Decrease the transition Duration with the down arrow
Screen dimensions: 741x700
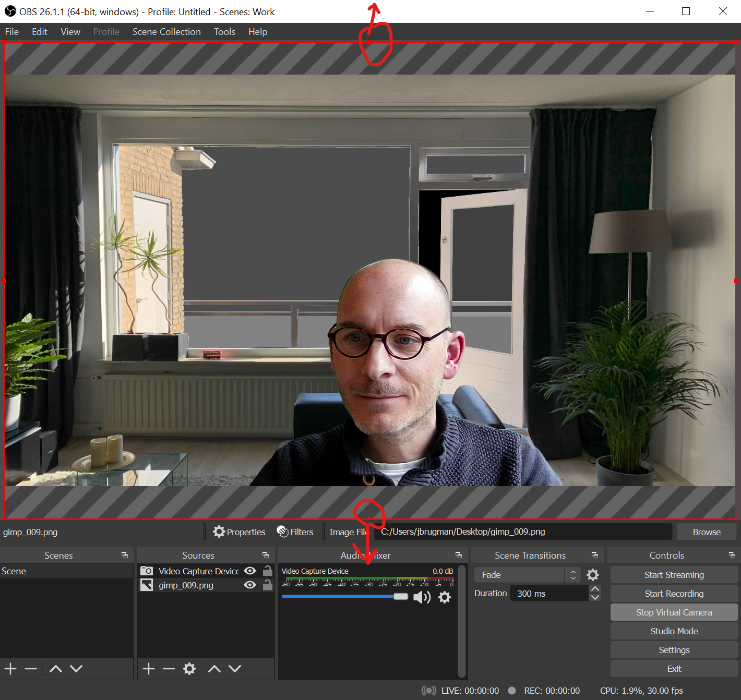click(595, 597)
